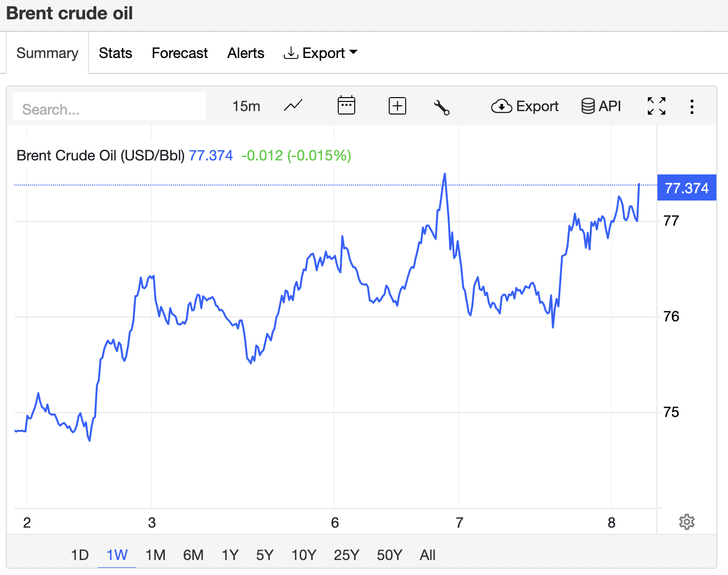Click the y-axis value 75

[x=671, y=412]
